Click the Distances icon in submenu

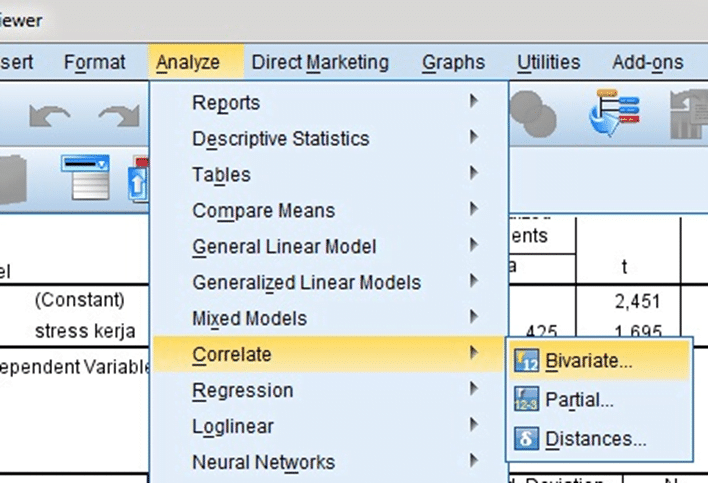pos(526,438)
